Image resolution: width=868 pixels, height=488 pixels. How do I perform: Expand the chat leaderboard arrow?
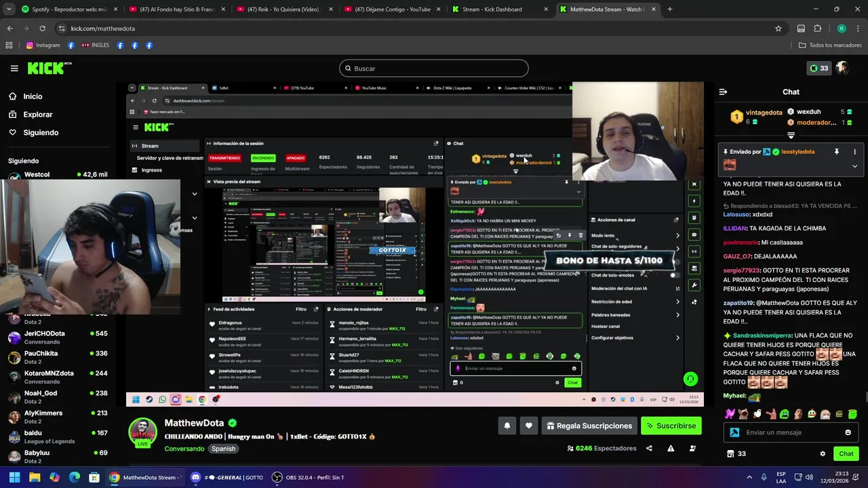click(791, 136)
